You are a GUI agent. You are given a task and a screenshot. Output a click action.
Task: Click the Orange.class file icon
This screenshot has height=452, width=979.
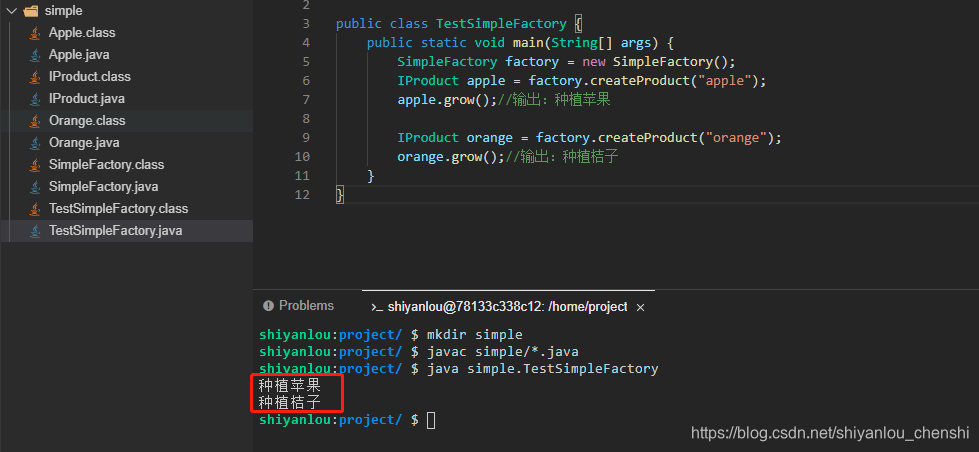(x=35, y=120)
